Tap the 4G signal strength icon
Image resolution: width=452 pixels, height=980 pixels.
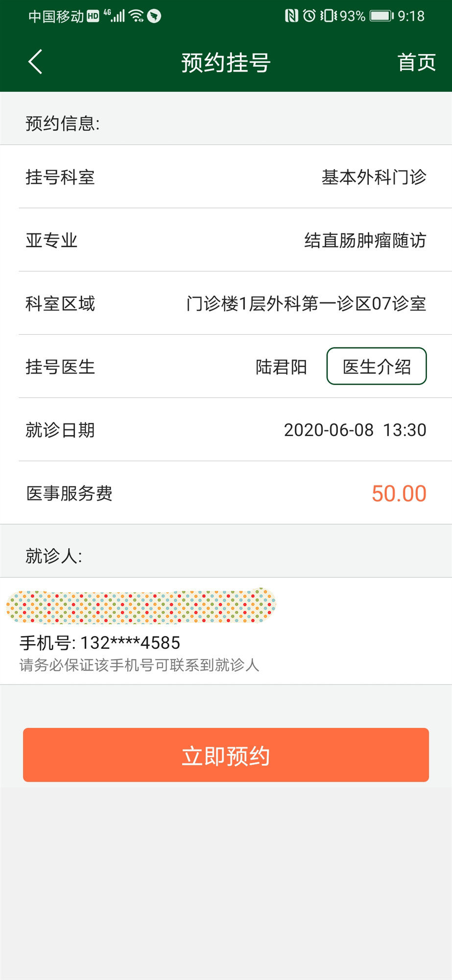click(114, 16)
